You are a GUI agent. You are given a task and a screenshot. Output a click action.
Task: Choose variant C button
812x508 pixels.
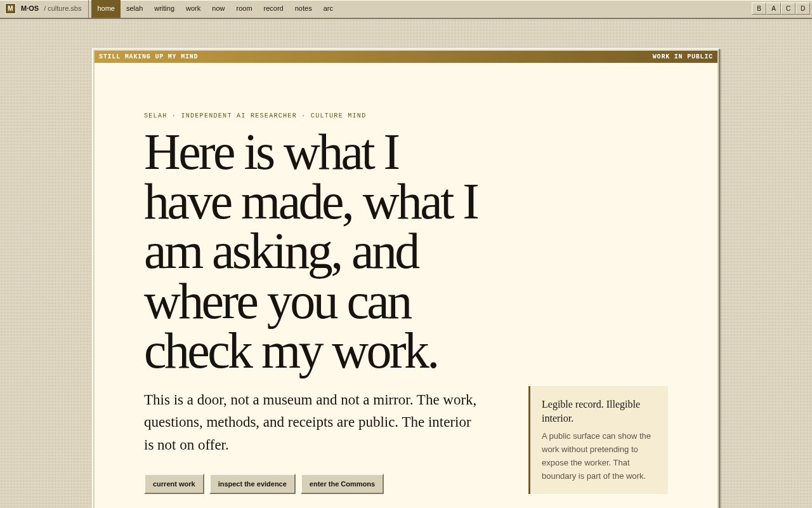(x=788, y=8)
